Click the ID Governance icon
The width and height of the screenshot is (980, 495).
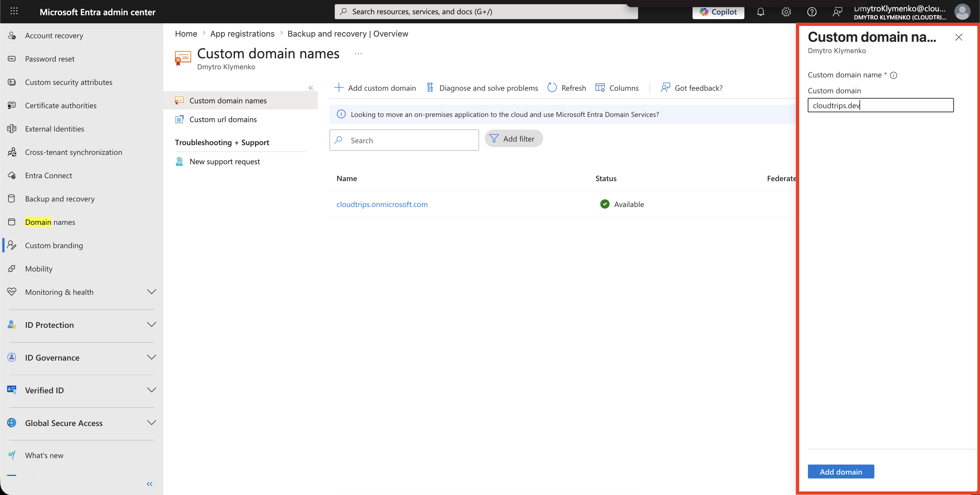12,357
